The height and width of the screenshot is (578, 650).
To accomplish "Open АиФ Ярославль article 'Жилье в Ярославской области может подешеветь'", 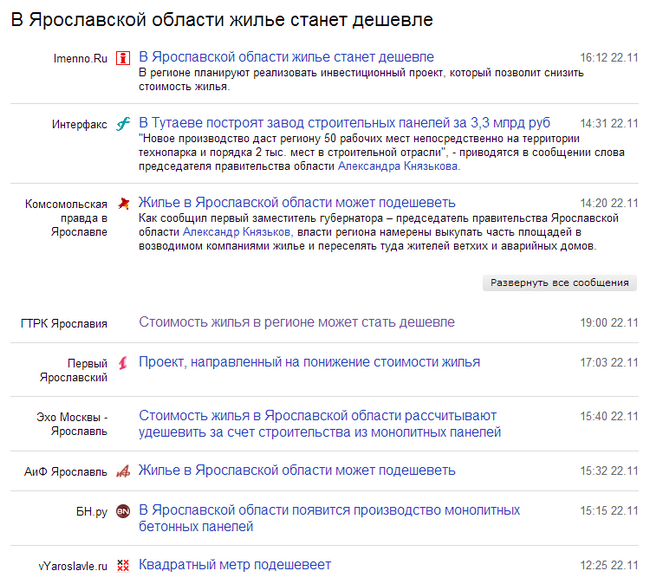I will tap(297, 470).
